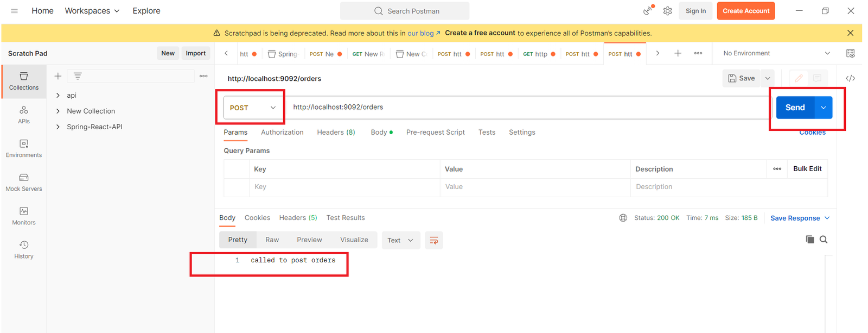The width and height of the screenshot is (868, 333).
Task: Open the Test Results tab
Action: pos(346,218)
